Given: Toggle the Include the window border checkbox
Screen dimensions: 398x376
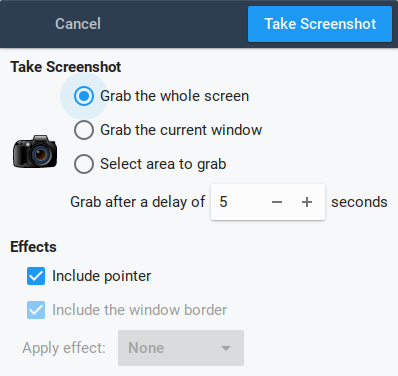Looking at the screenshot, I should click(x=36, y=310).
